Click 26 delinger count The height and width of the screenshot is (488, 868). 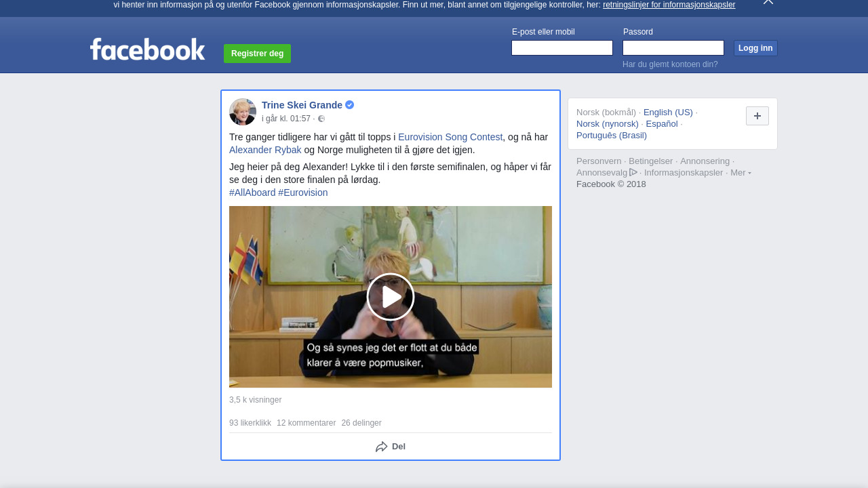pos(361,423)
